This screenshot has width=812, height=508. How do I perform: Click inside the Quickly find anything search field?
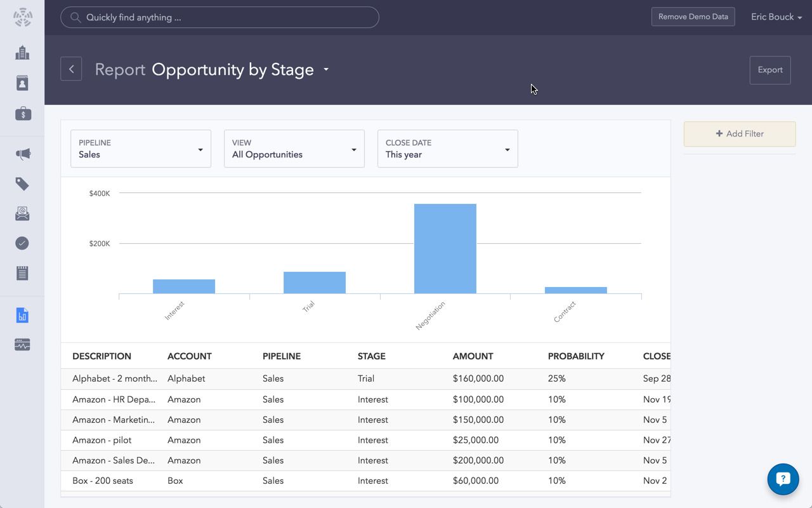(x=219, y=17)
